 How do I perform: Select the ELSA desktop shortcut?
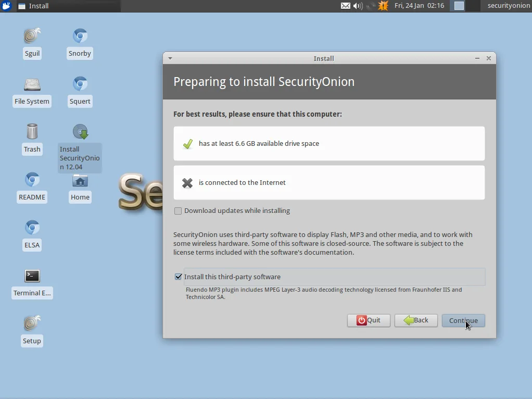pos(32,235)
